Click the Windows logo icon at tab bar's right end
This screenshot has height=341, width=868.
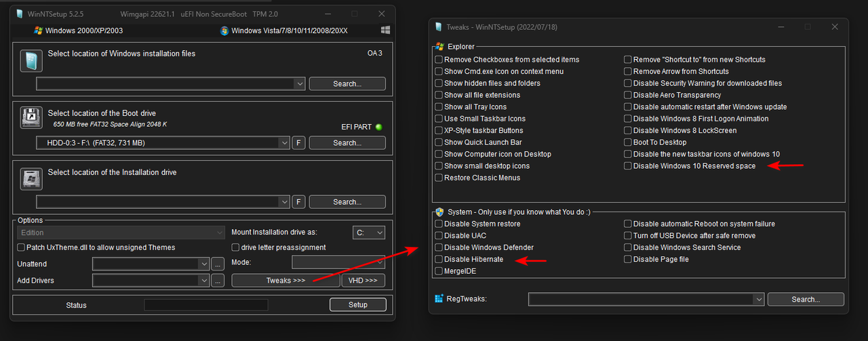(x=385, y=31)
